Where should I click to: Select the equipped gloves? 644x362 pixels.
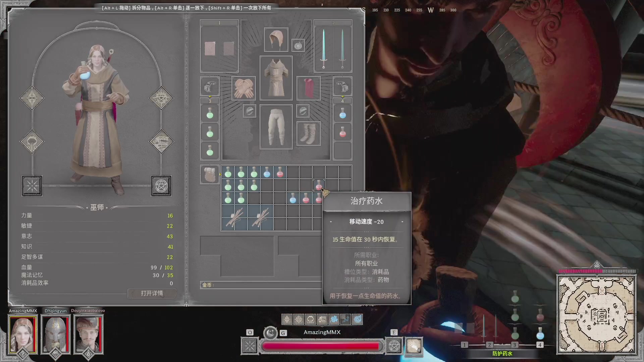[x=244, y=88]
